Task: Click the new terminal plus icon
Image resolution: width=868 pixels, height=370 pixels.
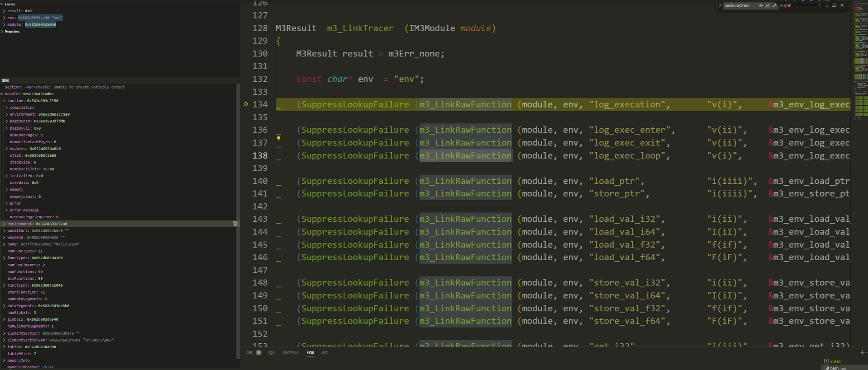Action: [x=862, y=352]
